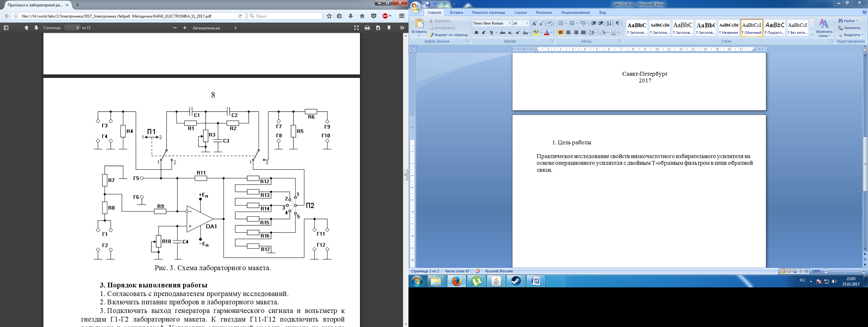Click Найти in editing group
The width and height of the screenshot is (868, 327).
pos(848,20)
